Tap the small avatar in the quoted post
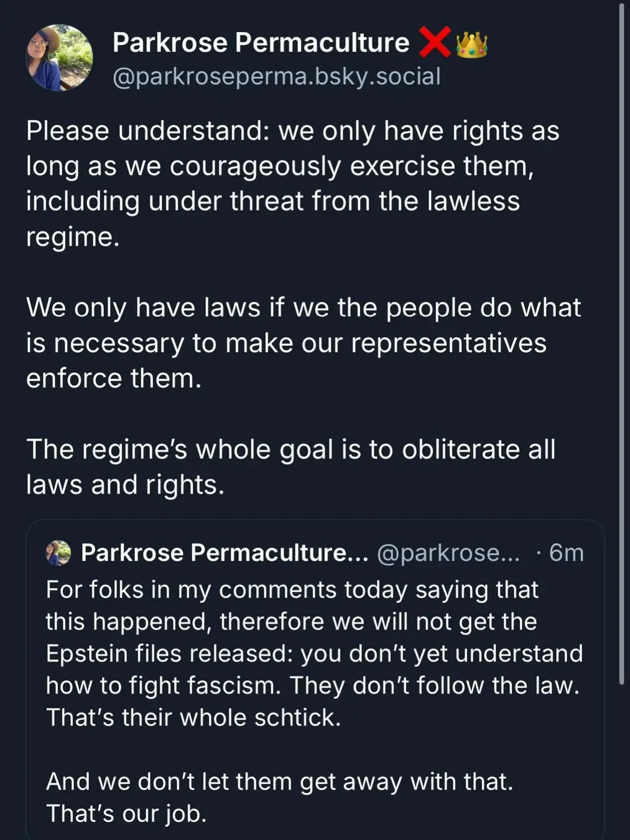Screen dimensions: 630x840 (58, 553)
